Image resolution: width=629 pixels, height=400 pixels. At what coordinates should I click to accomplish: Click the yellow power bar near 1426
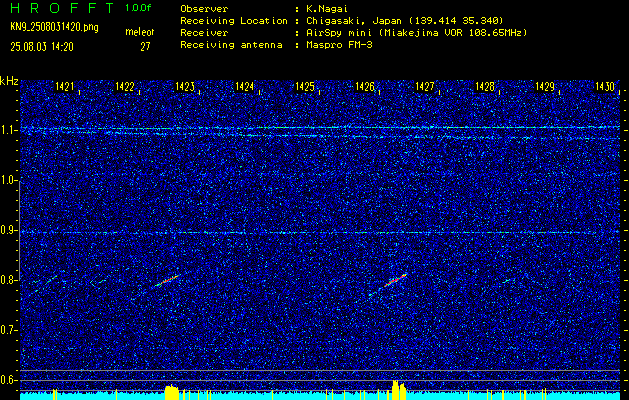coord(399,390)
